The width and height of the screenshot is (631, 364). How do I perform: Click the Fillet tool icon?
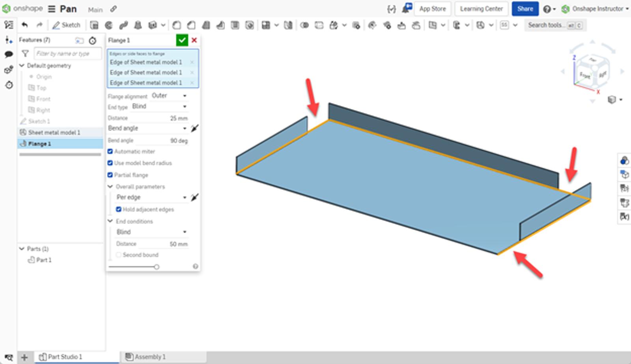coord(176,25)
